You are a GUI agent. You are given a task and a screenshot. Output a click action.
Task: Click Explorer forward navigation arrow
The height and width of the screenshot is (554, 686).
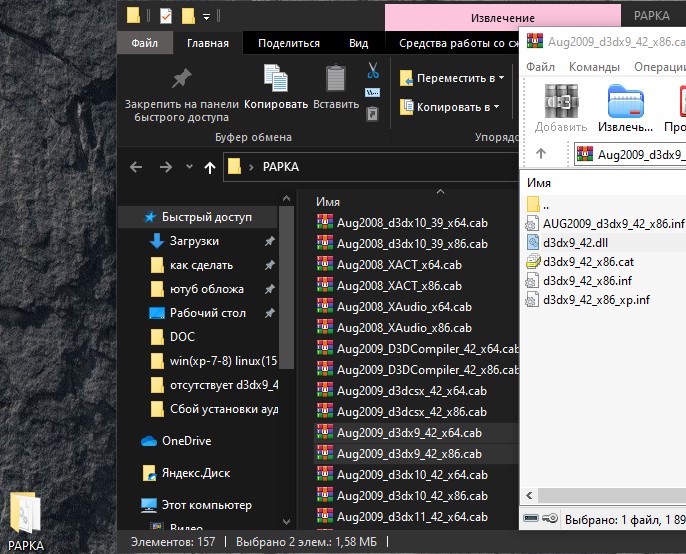[x=165, y=167]
